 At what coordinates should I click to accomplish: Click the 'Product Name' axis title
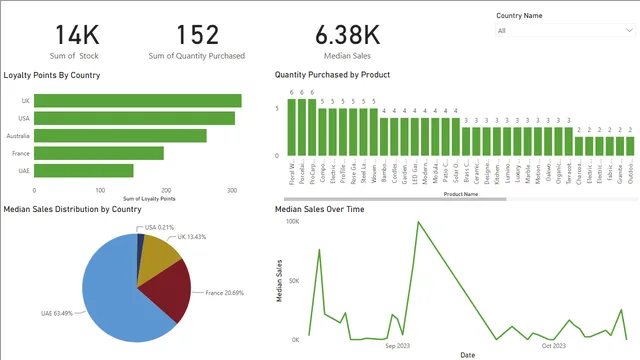click(461, 194)
